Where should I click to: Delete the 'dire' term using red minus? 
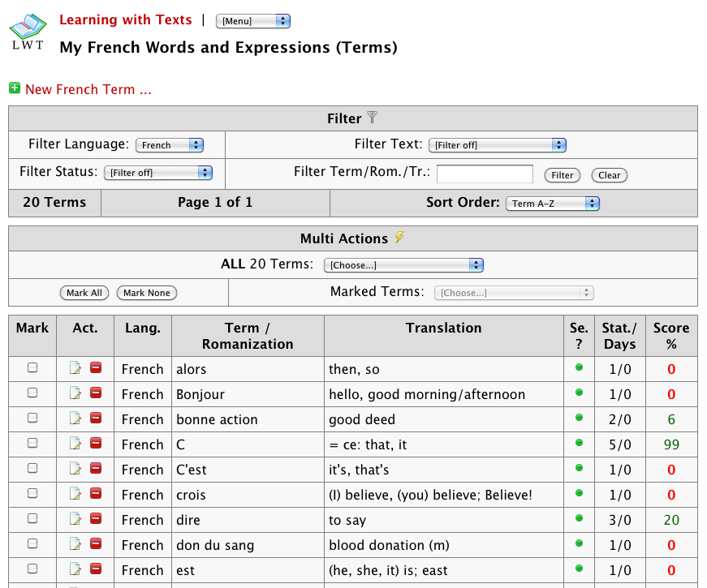(x=96, y=520)
